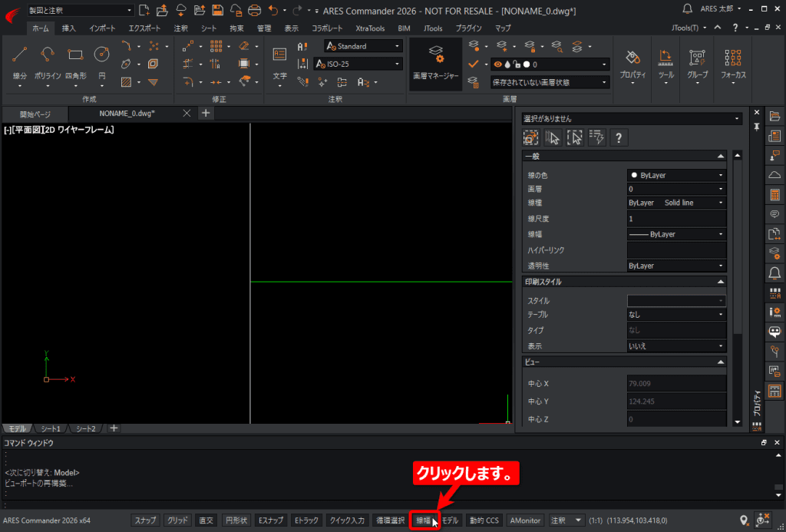The height and width of the screenshot is (532, 786).
Task: Toggle 線幅 lineweight display button
Action: (x=424, y=520)
